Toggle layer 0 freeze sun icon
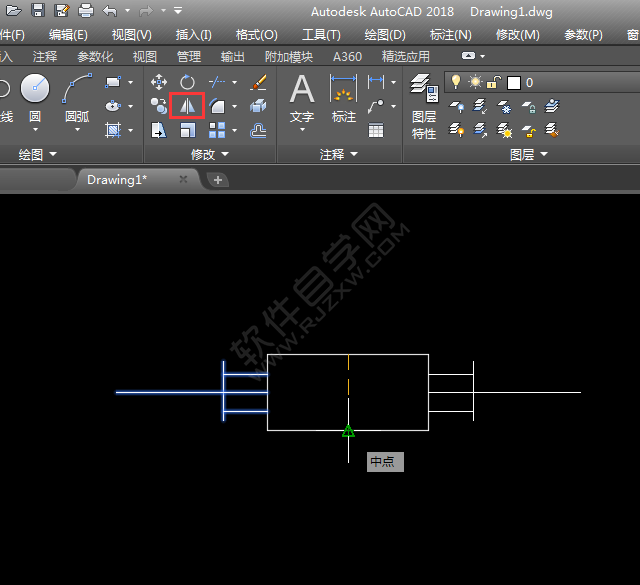Screen dimensions: 640x585 [475, 82]
